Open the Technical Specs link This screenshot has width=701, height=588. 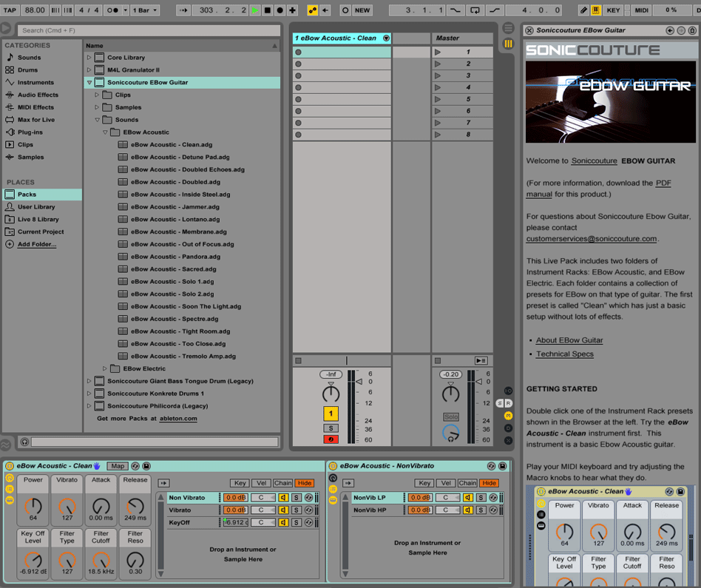565,354
